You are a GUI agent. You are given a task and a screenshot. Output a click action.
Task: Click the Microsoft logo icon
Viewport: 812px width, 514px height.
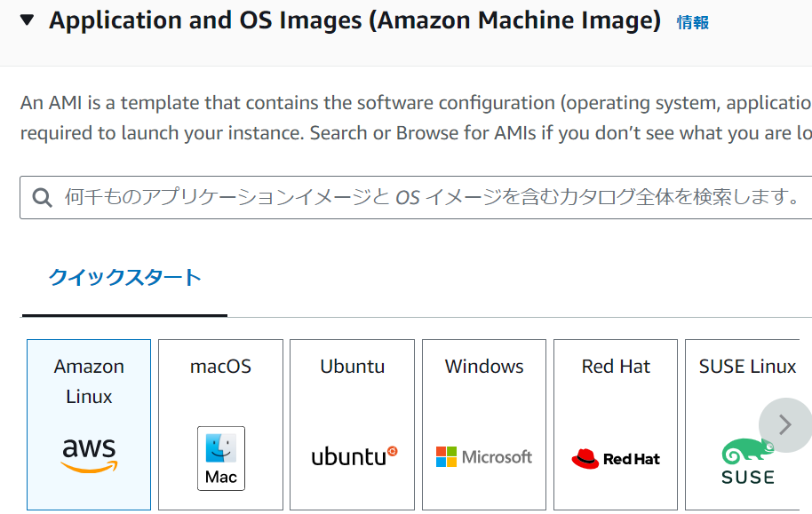[x=484, y=457]
